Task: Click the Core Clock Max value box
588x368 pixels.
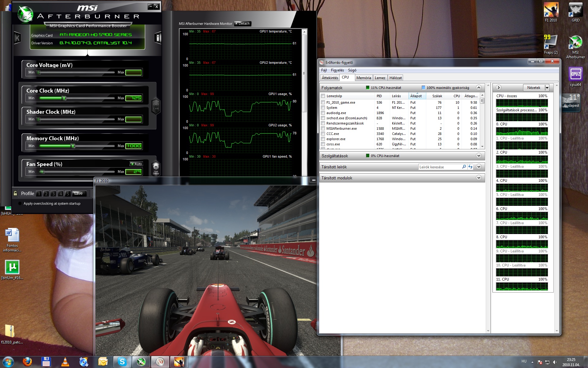Action: click(x=134, y=98)
